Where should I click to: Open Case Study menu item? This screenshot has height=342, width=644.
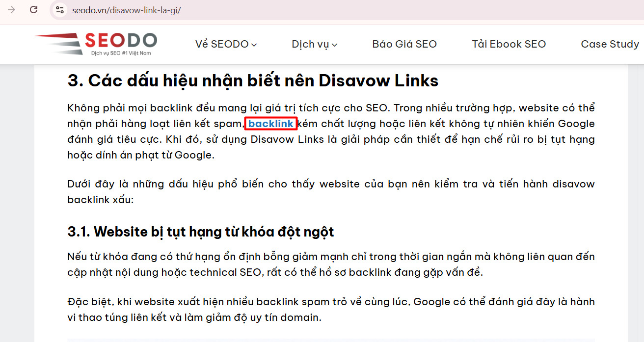point(610,44)
